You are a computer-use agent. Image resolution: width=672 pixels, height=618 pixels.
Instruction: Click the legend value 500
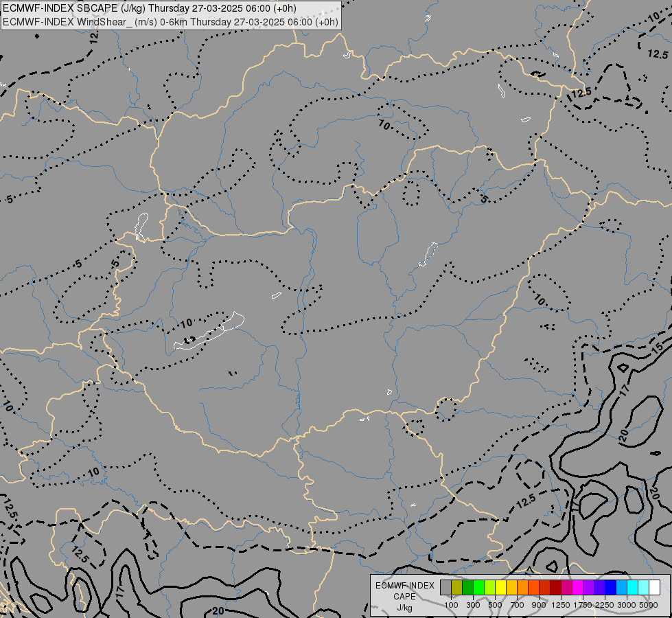click(x=495, y=605)
